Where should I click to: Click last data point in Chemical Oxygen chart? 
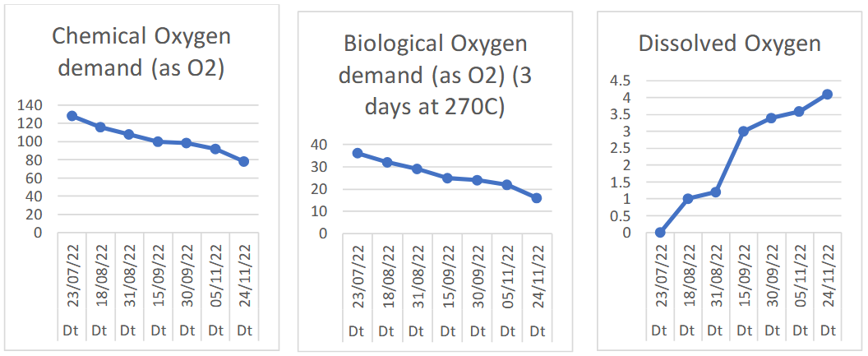coord(244,161)
